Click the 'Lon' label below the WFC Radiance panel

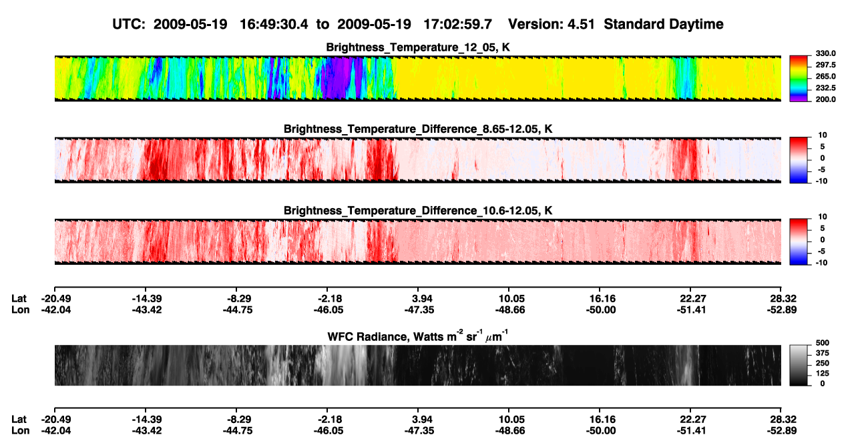pyautogui.click(x=19, y=430)
